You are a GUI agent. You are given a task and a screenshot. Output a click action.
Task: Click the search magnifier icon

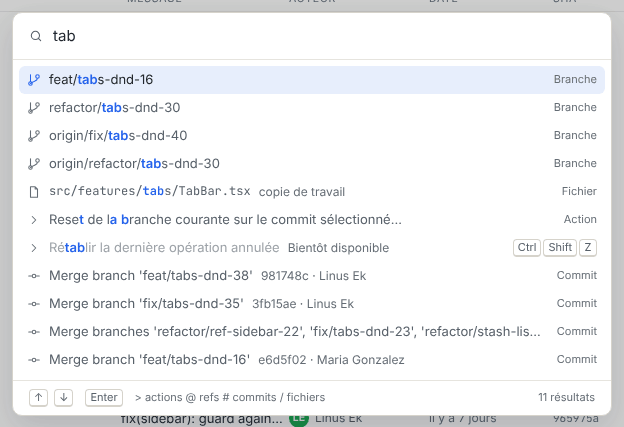36,36
